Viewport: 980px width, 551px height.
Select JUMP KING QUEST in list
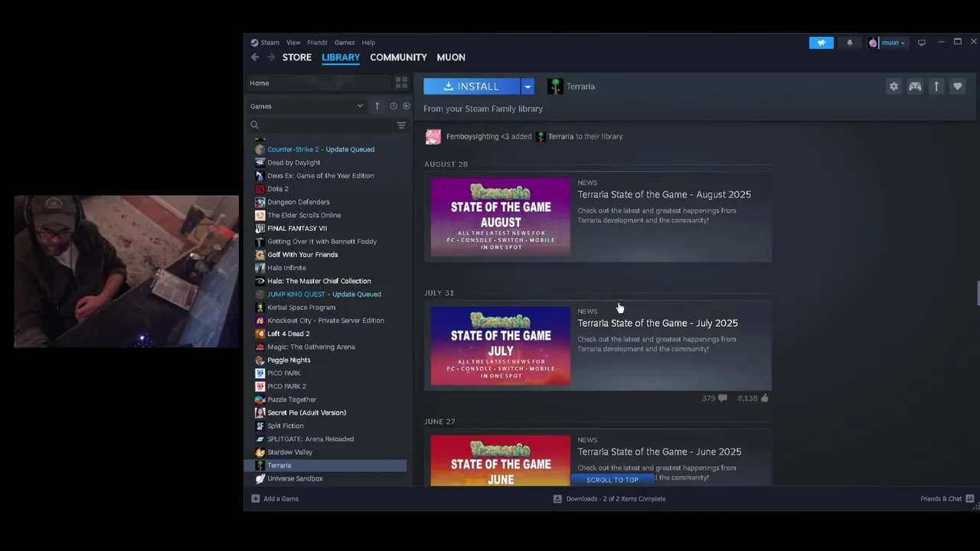[x=325, y=294]
